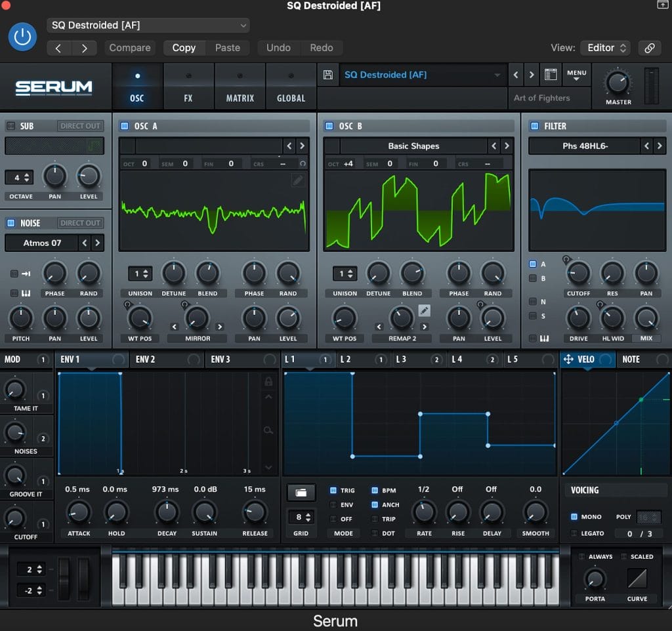Click the envelope zoom magnifier icon

point(268,430)
